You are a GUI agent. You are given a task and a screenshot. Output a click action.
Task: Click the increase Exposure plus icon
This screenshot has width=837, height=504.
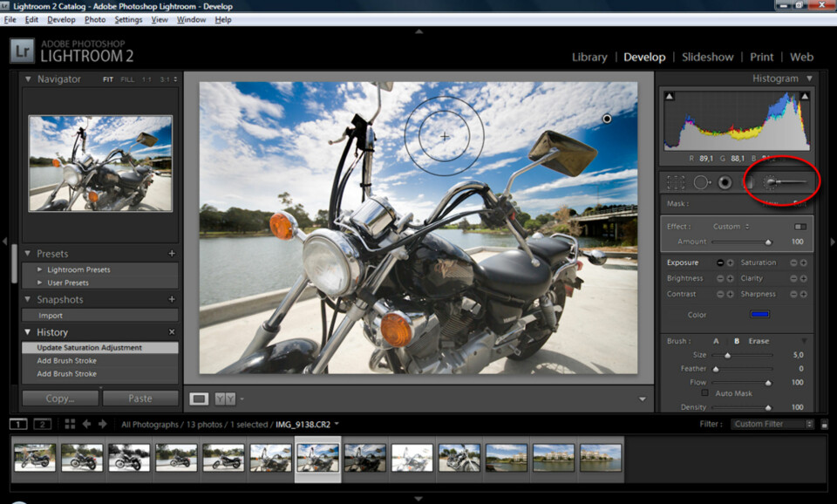tap(730, 262)
